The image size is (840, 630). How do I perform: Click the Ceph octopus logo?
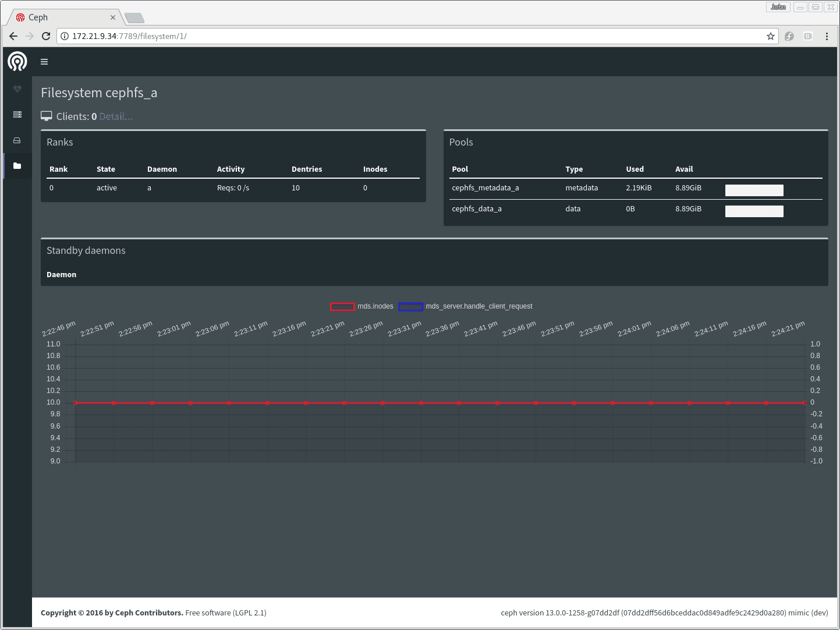17,61
